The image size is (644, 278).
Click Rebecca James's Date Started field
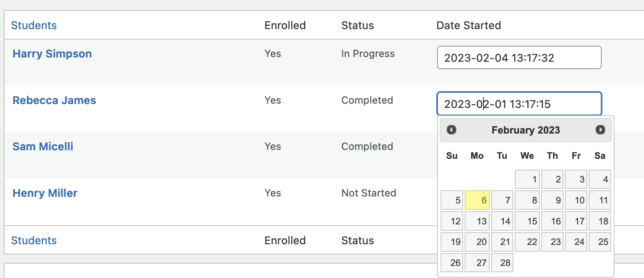coord(519,104)
